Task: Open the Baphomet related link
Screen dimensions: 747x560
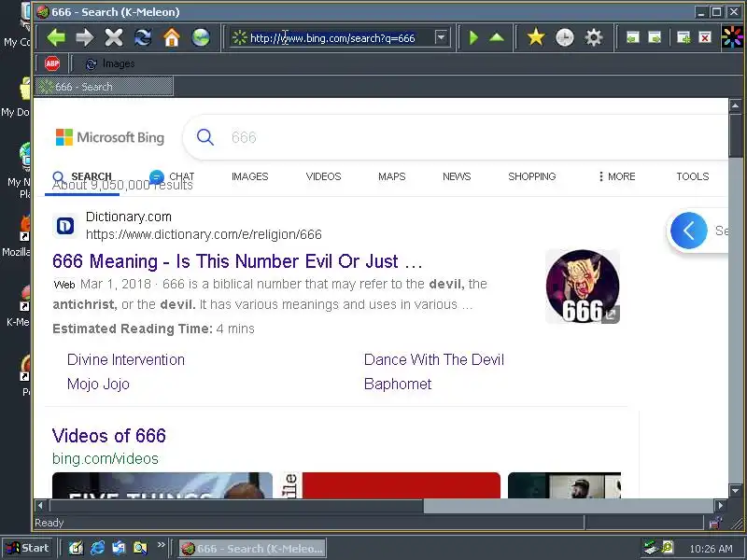Action: [x=398, y=384]
